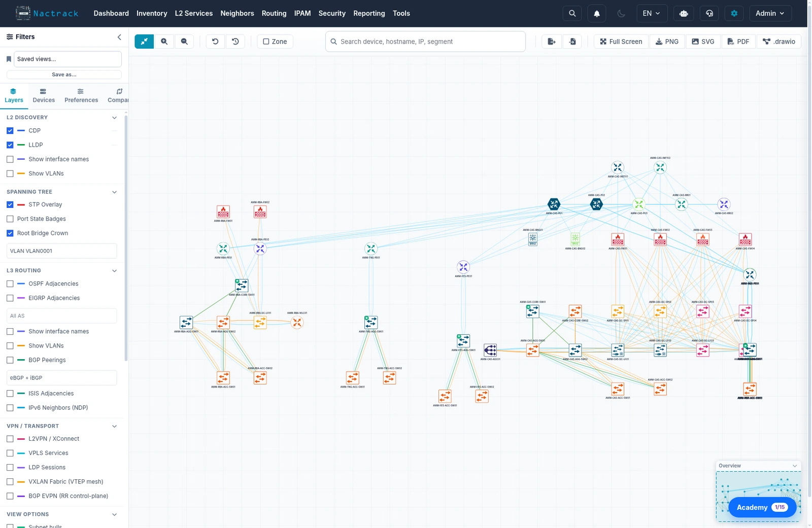Collapse the Filters side panel
Image resolution: width=812 pixels, height=528 pixels.
(x=119, y=37)
